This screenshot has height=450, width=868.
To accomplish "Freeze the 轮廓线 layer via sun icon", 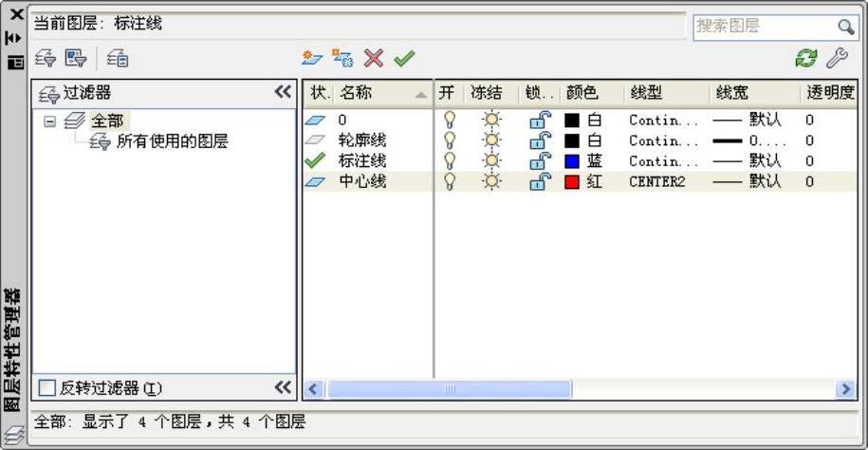I will (490, 141).
